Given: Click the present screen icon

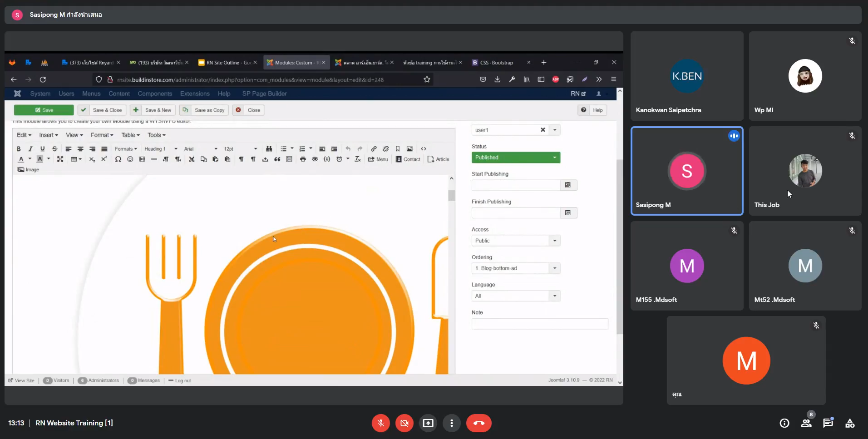Looking at the screenshot, I should (x=428, y=423).
